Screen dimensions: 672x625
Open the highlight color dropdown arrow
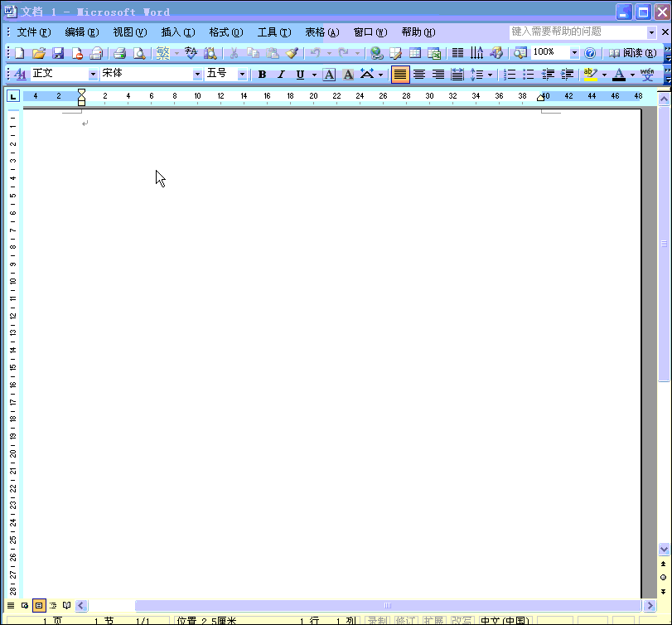pos(604,75)
